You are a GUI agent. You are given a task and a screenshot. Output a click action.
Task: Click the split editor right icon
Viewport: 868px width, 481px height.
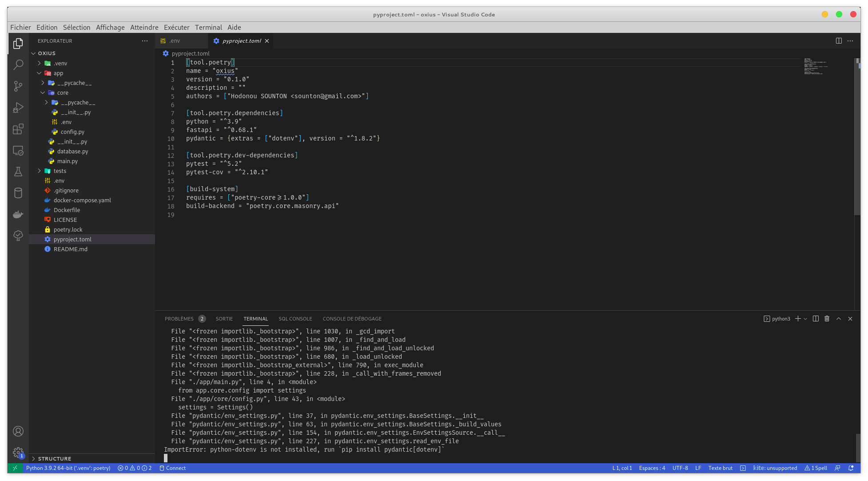[x=839, y=41]
